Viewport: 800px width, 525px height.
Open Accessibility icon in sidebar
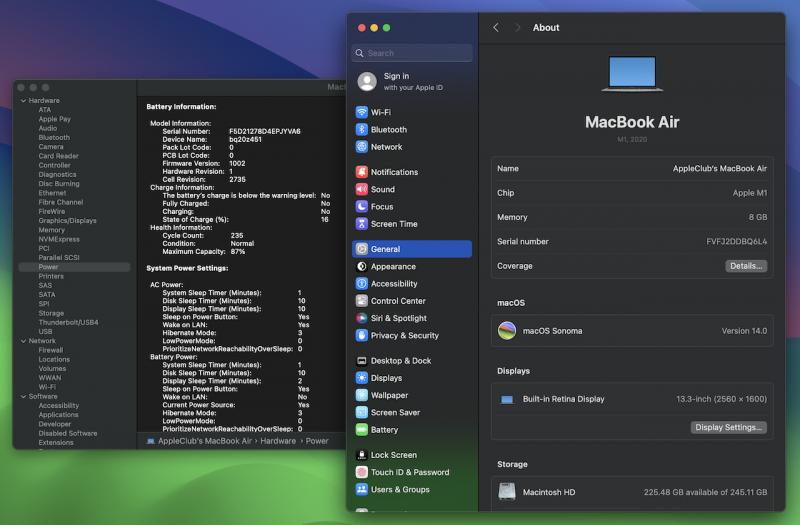click(361, 284)
